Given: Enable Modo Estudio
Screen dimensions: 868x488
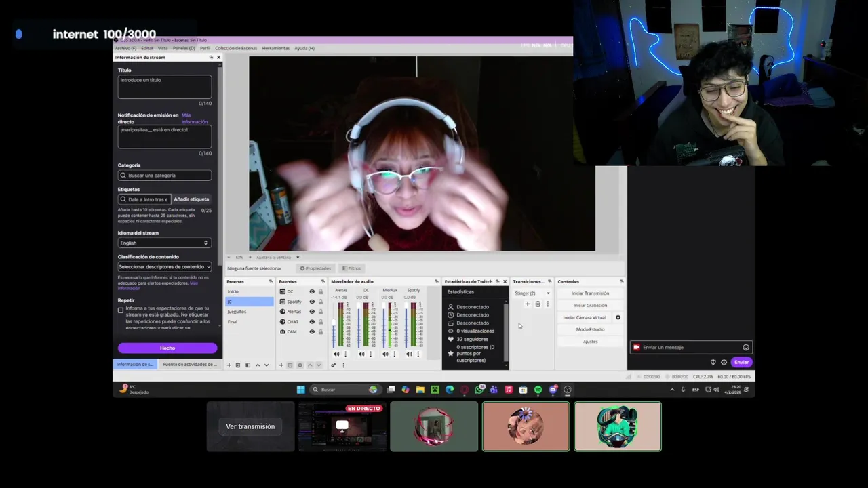Looking at the screenshot, I should pos(590,329).
